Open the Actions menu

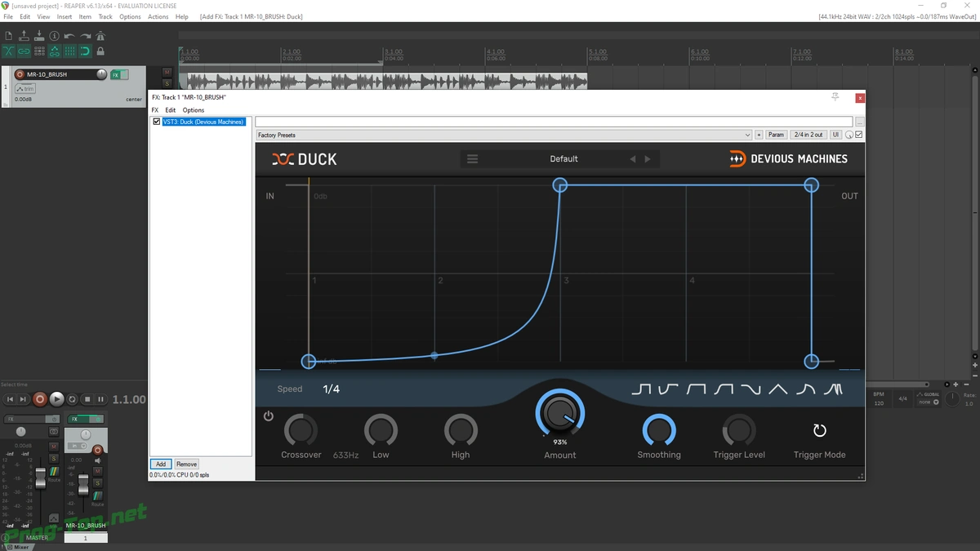tap(158, 16)
